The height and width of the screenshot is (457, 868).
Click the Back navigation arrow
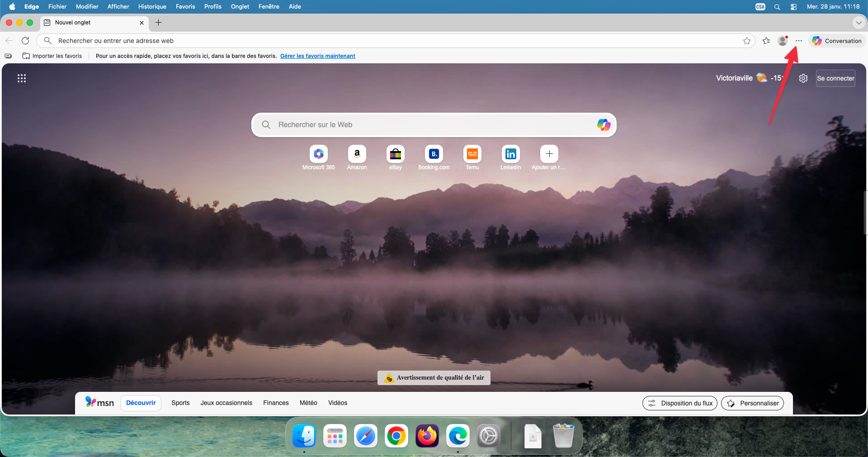coord(9,41)
